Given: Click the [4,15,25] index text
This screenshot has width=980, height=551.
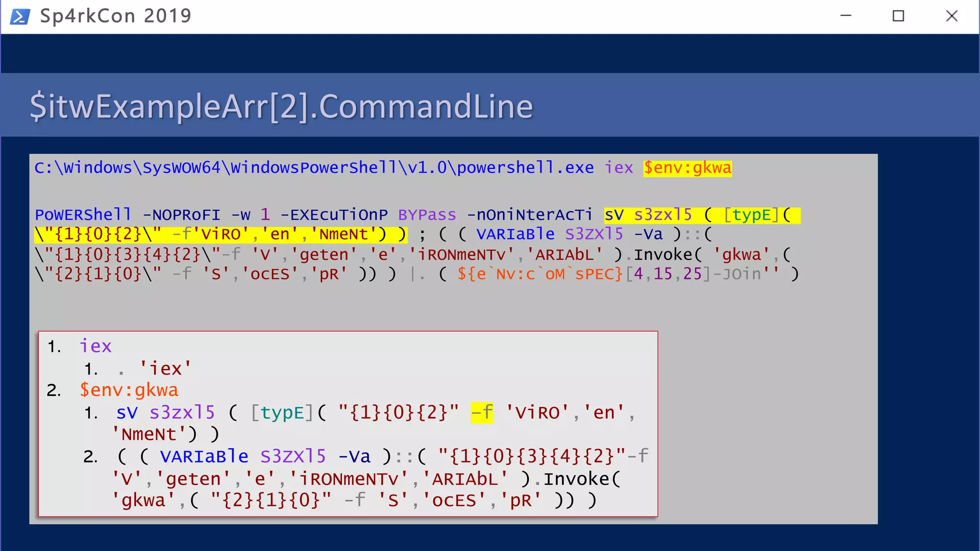Looking at the screenshot, I should tap(668, 274).
